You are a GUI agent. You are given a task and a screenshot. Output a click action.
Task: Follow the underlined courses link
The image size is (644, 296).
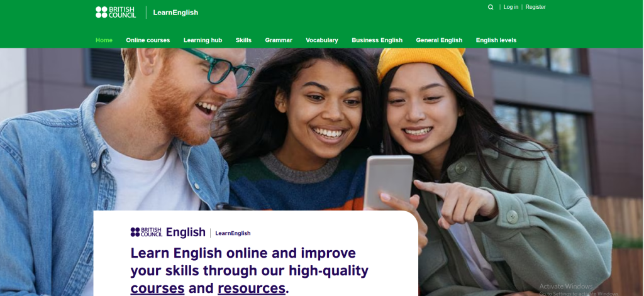click(x=157, y=288)
